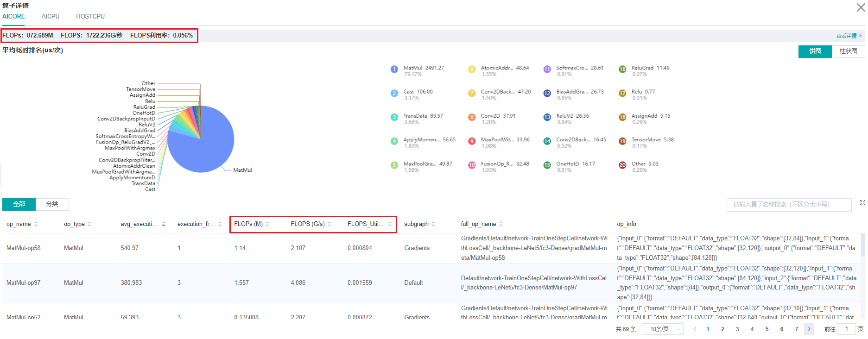
Task: Focus the operator name search box
Action: [x=788, y=204]
